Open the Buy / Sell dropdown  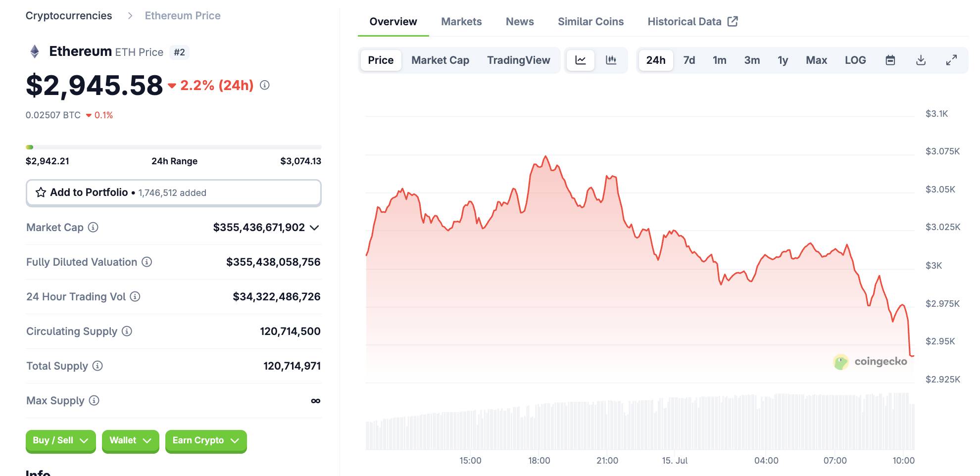click(60, 440)
